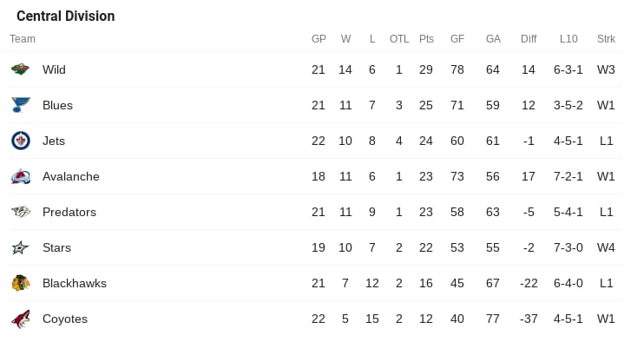Select the Blackhawks team name
644x342 pixels.
point(75,283)
